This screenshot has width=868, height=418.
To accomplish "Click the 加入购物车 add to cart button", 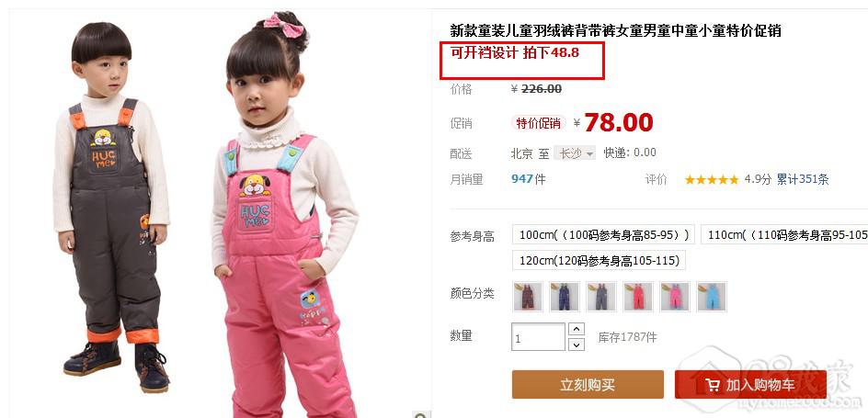I will [x=750, y=385].
